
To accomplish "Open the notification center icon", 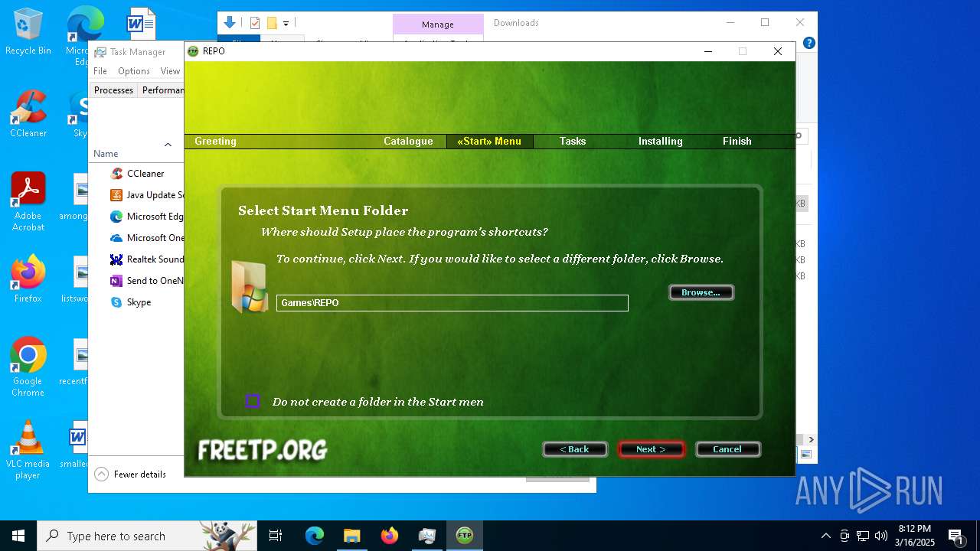I will (x=956, y=536).
